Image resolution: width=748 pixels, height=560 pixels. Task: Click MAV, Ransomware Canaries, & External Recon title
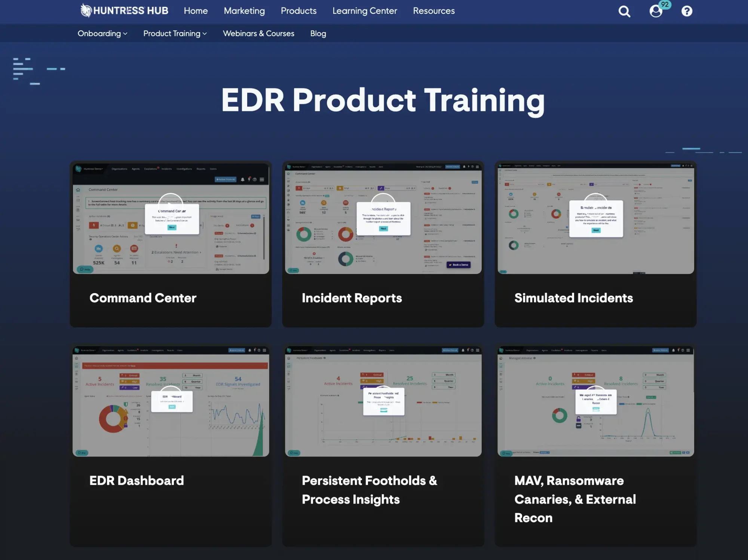click(x=575, y=499)
